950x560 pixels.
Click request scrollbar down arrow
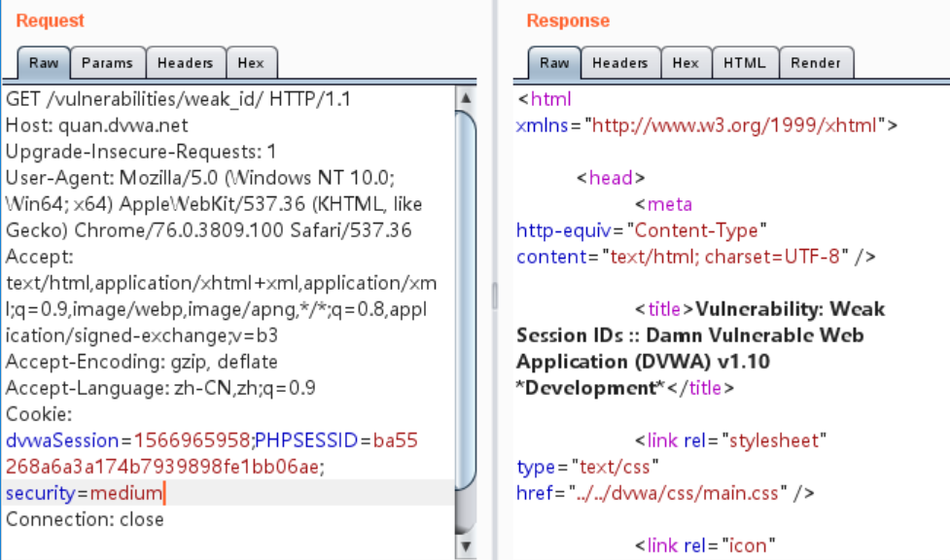(466, 546)
